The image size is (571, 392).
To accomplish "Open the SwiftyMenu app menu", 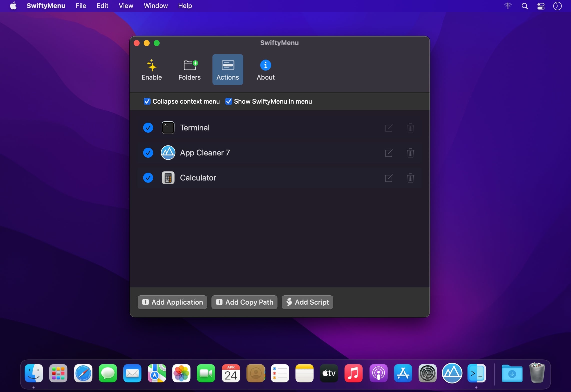I will 46,6.
